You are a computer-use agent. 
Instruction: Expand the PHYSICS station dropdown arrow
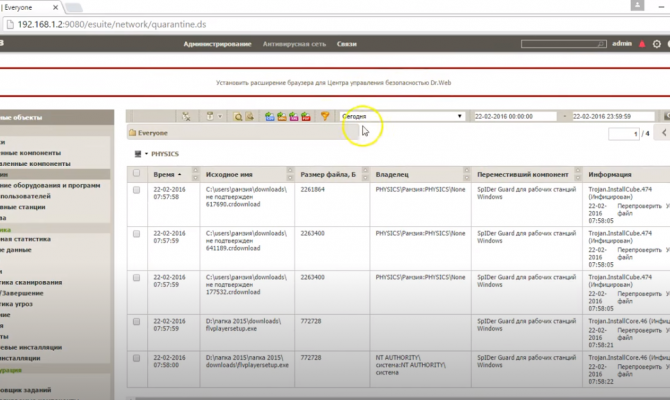click(x=146, y=154)
